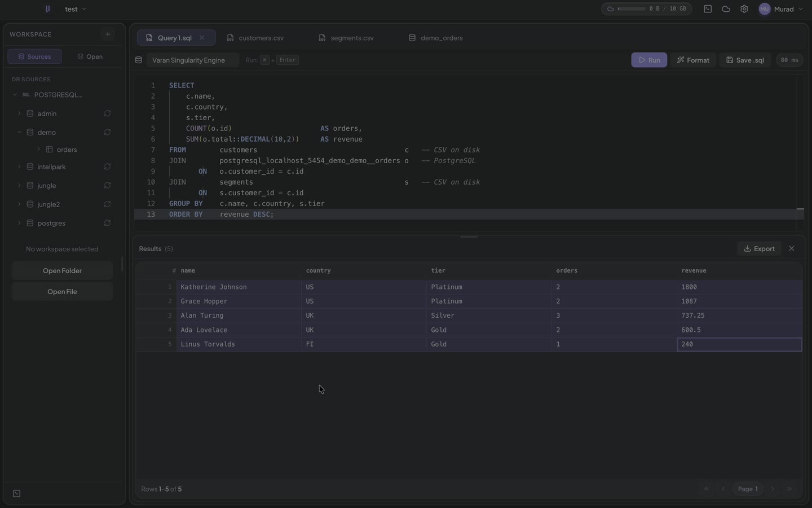Image resolution: width=812 pixels, height=508 pixels.
Task: Expand the jungle database
Action: coord(19,185)
